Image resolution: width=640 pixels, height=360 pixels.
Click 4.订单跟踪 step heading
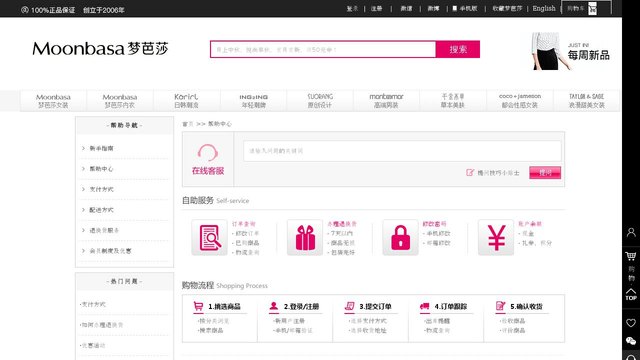point(451,307)
